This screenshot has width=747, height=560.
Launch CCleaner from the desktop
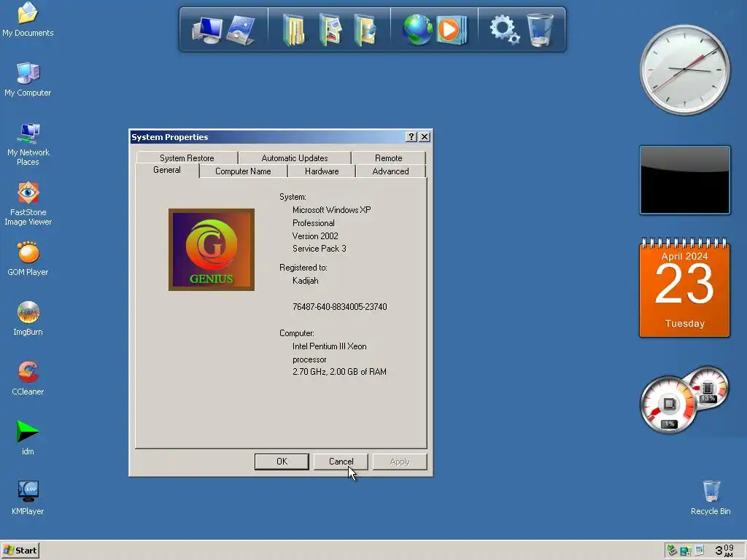[28, 378]
